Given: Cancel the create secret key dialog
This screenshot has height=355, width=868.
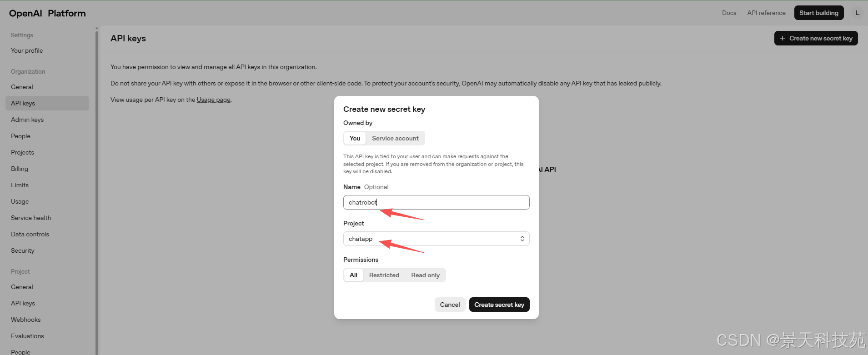Looking at the screenshot, I should pos(450,305).
